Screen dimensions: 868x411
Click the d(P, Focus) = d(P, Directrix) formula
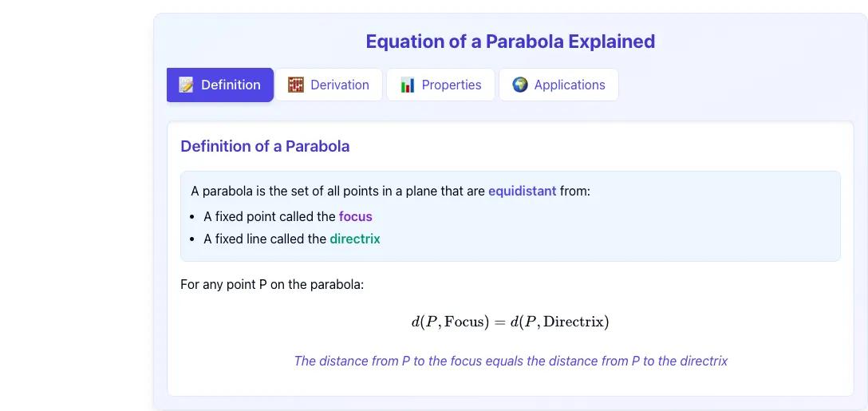[510, 322]
